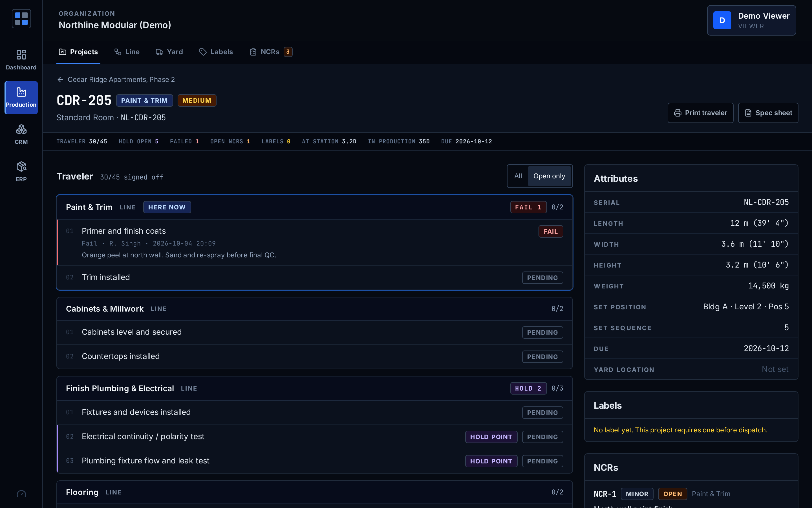Image resolution: width=812 pixels, height=508 pixels.
Task: Click the Yard Location Not set value
Action: [775, 369]
